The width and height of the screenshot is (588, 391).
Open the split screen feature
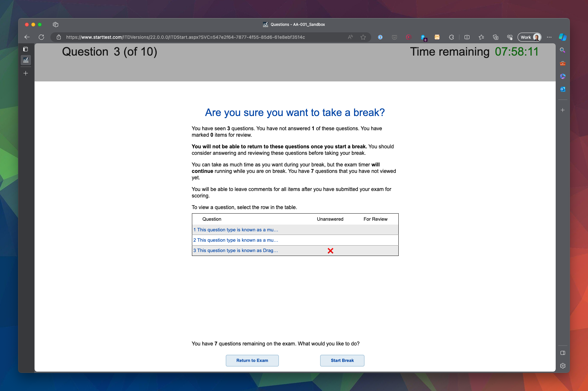tap(467, 37)
